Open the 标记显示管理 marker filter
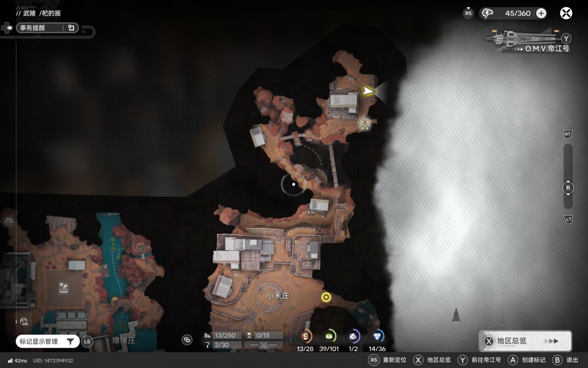The width and height of the screenshot is (588, 368). tap(47, 341)
